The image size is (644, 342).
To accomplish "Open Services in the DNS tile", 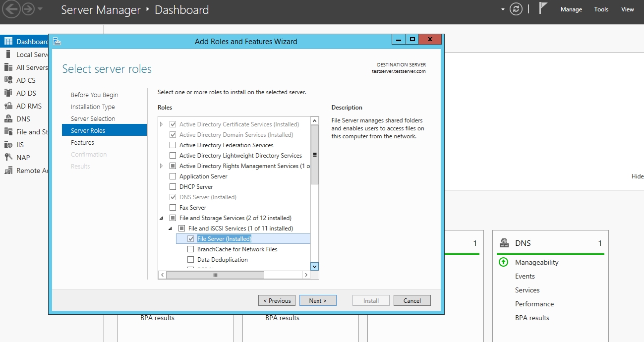I will pos(527,290).
